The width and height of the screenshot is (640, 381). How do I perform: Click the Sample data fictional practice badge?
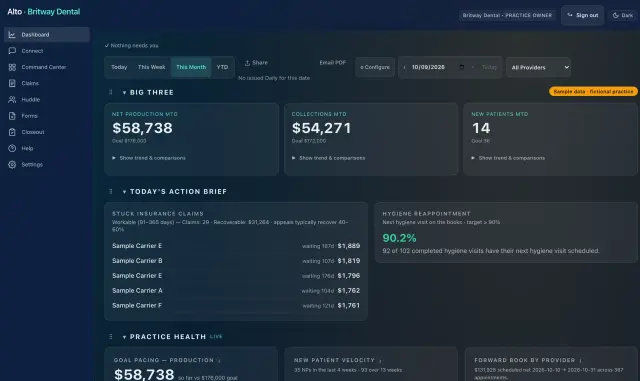(x=593, y=91)
